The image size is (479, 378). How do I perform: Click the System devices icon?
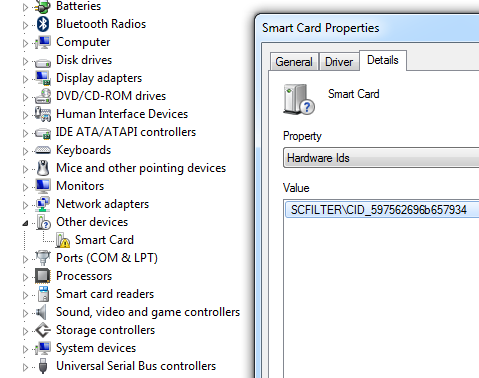(43, 348)
